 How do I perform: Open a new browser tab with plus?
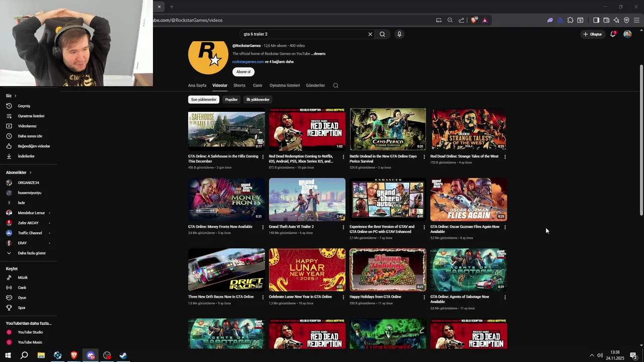click(172, 7)
